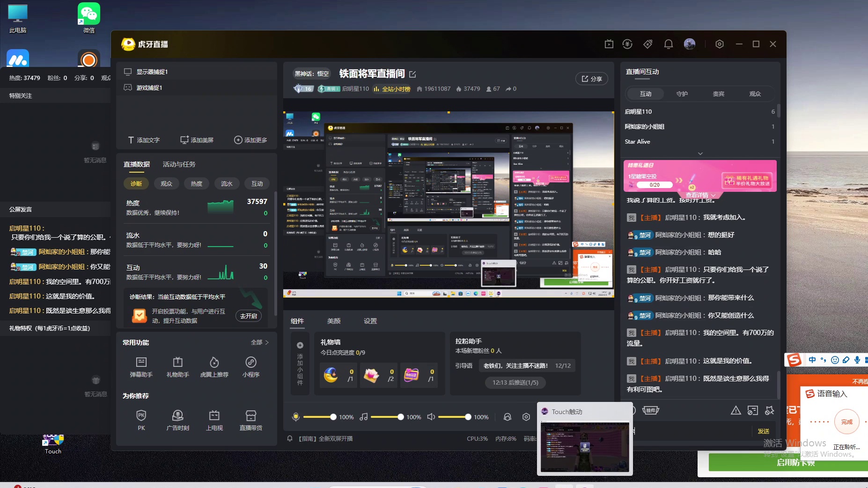
Task: Toggle headphone monitoring icon
Action: 508,417
